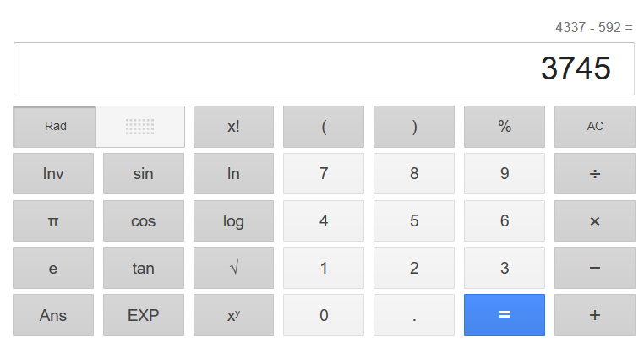Switch angle mode to Rad
The height and width of the screenshot is (348, 644).
(x=56, y=127)
